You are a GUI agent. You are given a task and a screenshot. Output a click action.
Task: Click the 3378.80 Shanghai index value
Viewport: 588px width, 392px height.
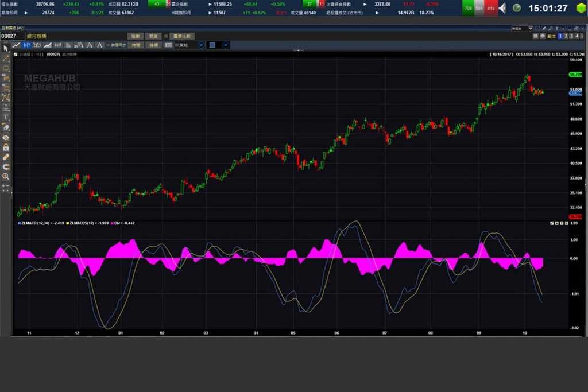pyautogui.click(x=382, y=4)
